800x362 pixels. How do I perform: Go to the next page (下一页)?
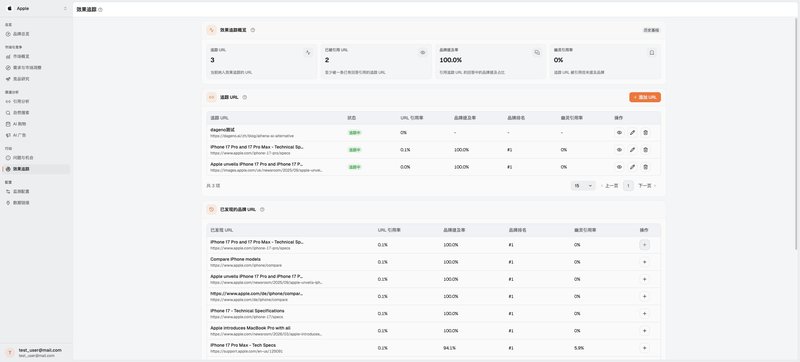[x=647, y=186]
